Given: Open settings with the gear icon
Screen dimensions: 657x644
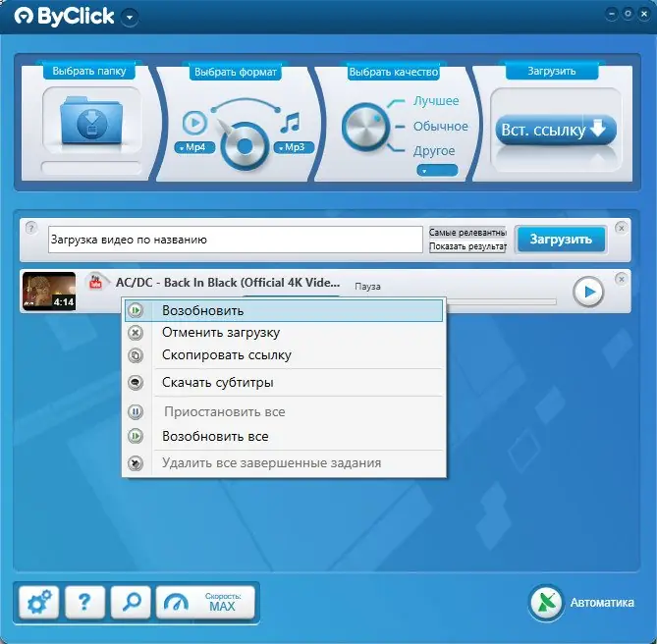Looking at the screenshot, I should [x=38, y=602].
